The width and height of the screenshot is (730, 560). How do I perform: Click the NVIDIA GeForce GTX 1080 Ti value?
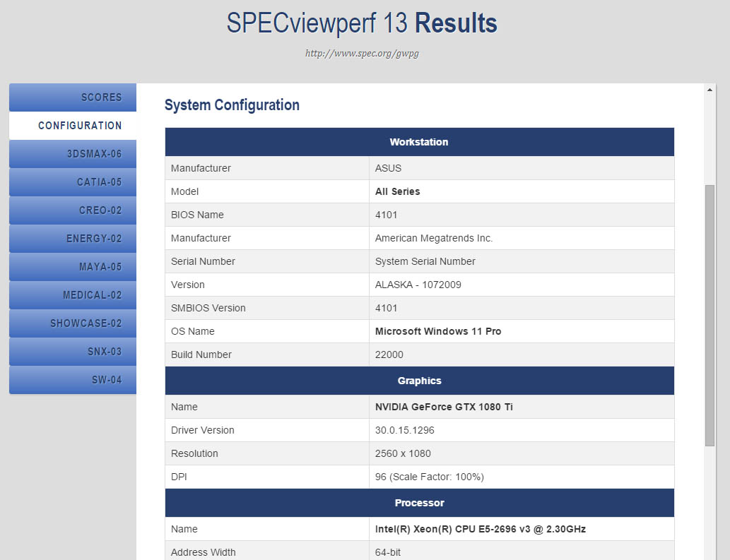(x=444, y=407)
